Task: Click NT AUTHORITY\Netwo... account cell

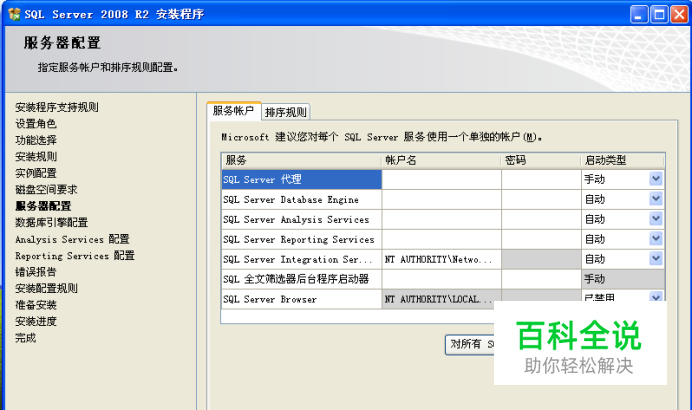Action: tap(442, 260)
